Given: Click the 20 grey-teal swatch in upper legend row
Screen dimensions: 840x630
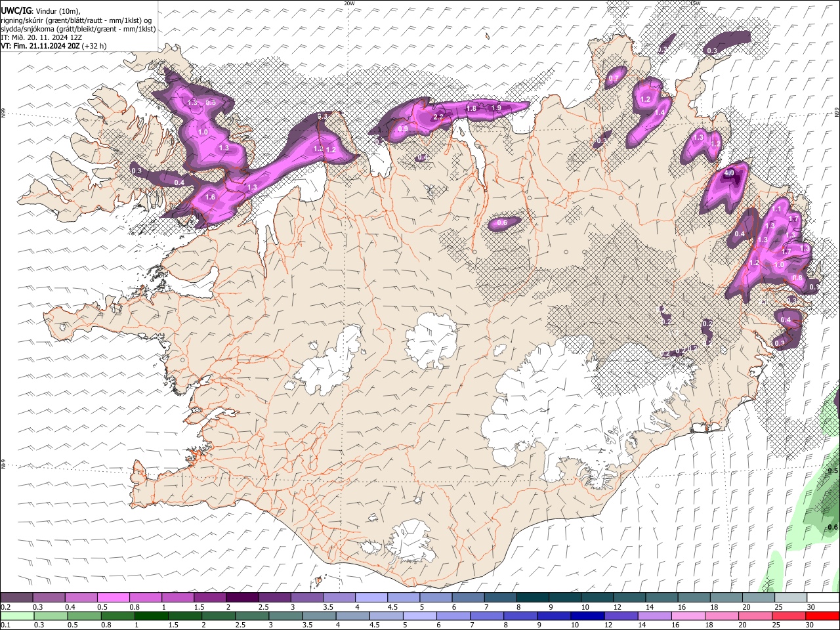Looking at the screenshot, I should (759, 598).
